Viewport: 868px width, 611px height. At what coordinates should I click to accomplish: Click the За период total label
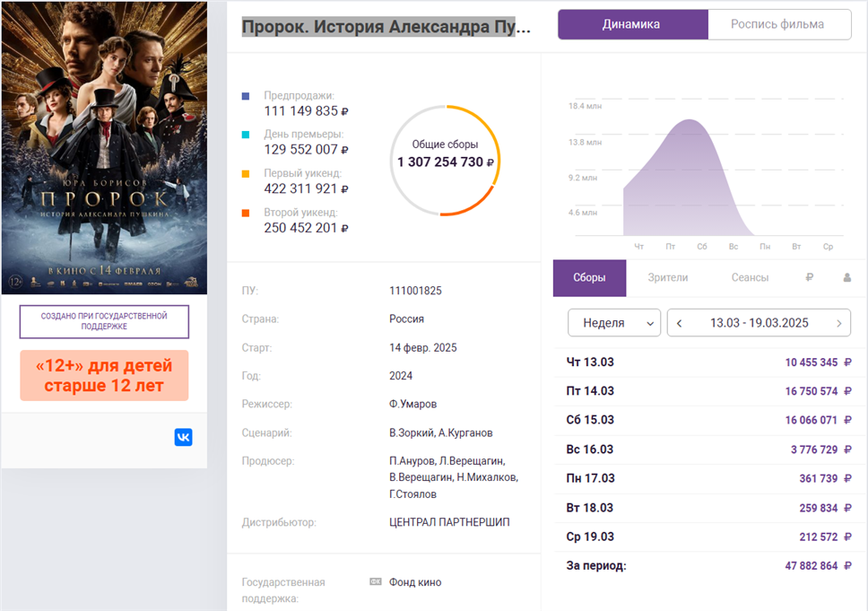point(596,565)
